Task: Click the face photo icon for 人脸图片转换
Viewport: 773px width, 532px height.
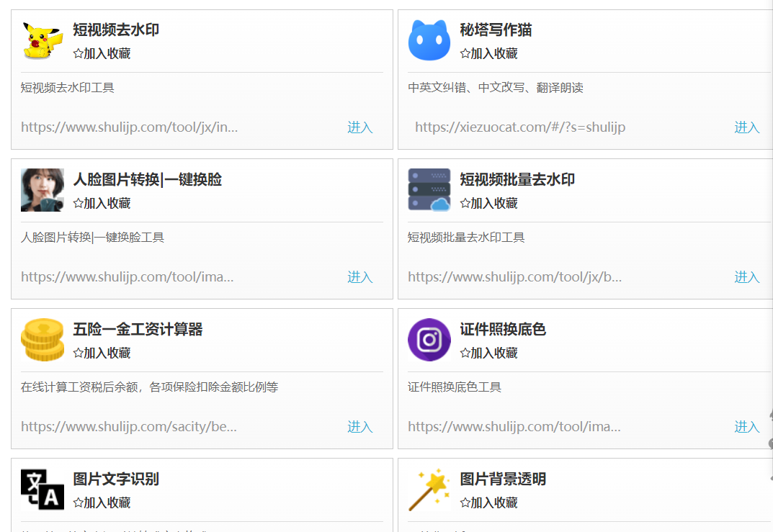Action: (42, 189)
